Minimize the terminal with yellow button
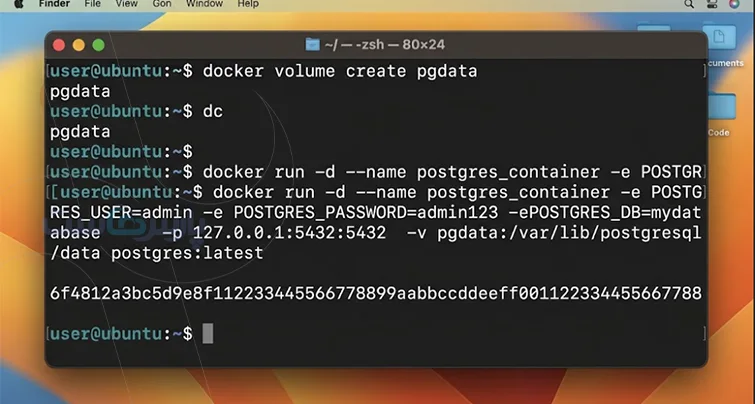755x404 pixels. [78, 45]
